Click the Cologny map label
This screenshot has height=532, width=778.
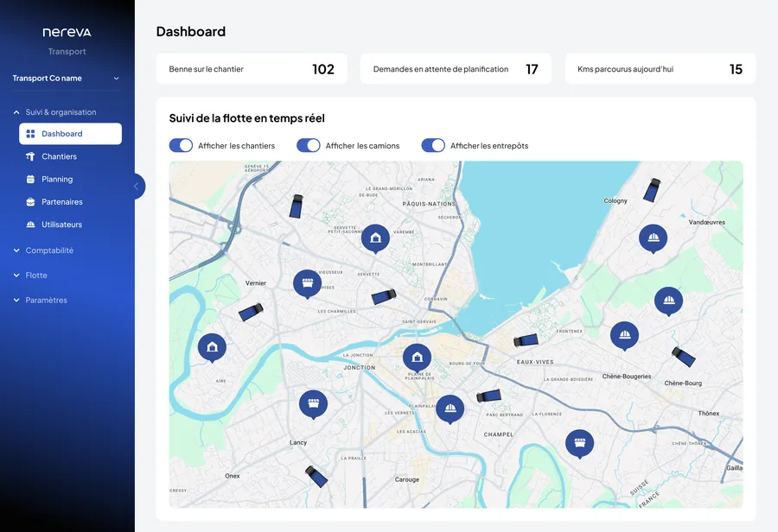point(615,201)
